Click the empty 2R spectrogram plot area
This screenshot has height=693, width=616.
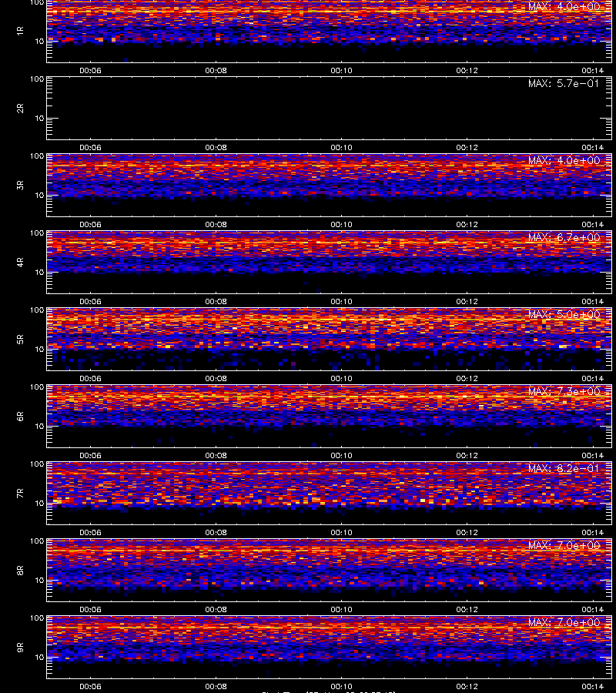click(x=330, y=109)
